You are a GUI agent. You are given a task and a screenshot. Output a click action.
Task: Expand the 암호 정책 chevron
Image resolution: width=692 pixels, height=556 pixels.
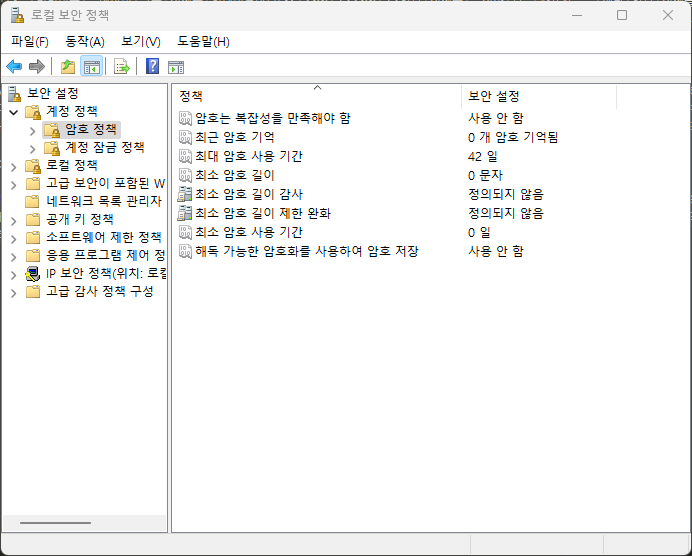point(33,131)
